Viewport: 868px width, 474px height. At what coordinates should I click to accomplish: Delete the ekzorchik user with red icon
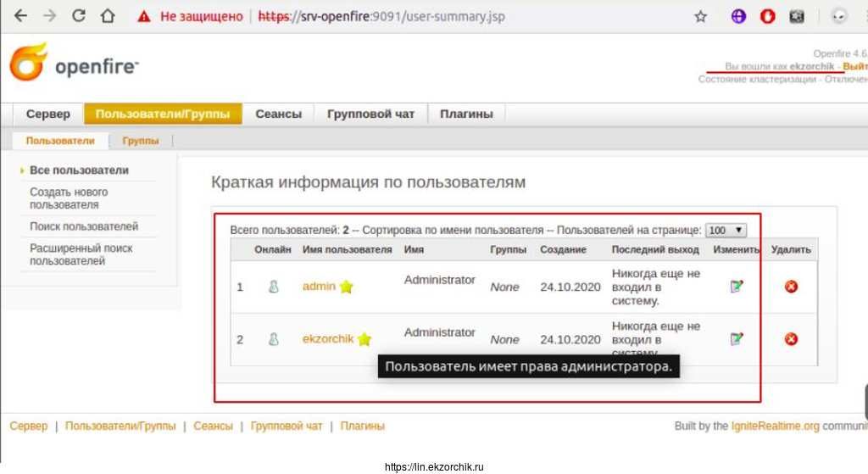(791, 339)
